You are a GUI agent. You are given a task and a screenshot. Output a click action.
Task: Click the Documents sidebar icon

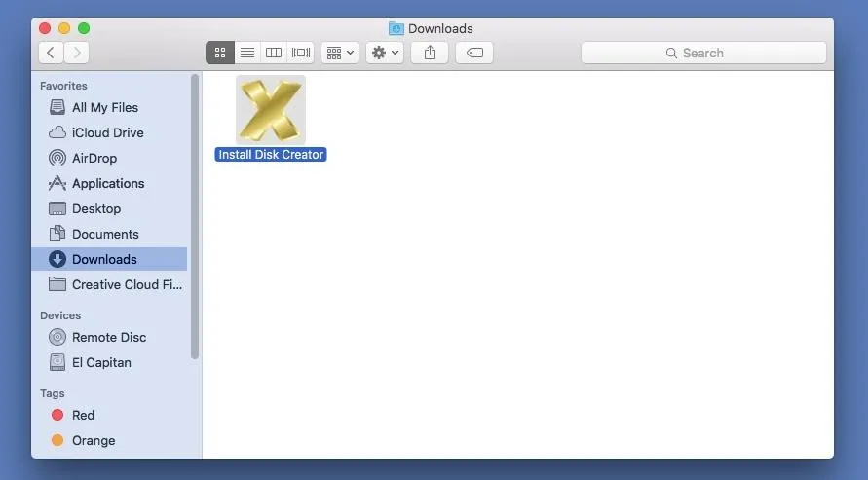coord(57,234)
